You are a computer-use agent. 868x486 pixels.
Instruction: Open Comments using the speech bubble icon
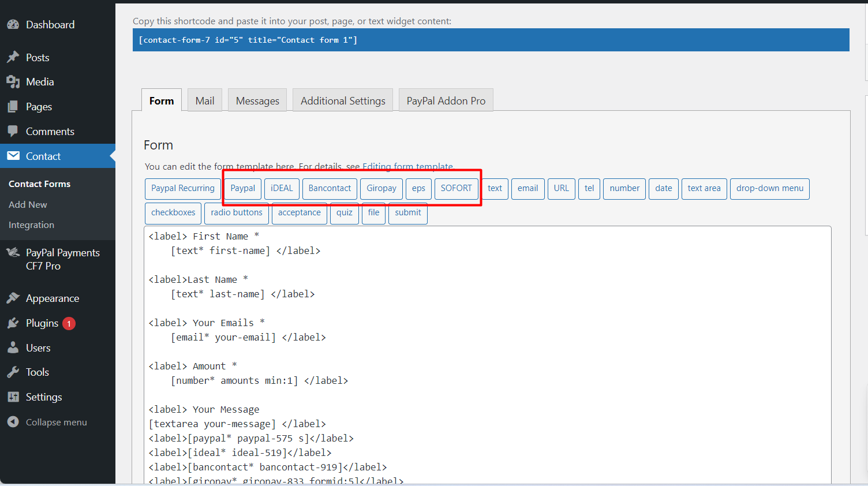(x=13, y=132)
